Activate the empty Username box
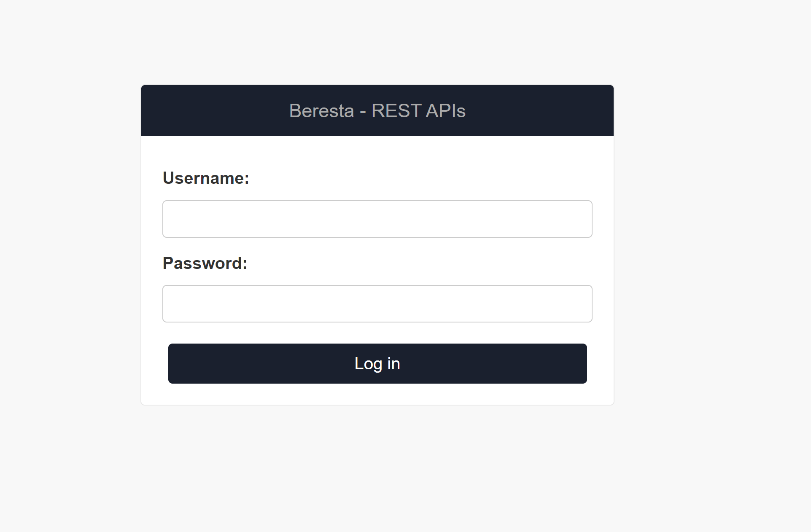This screenshot has width=811, height=532. (377, 219)
